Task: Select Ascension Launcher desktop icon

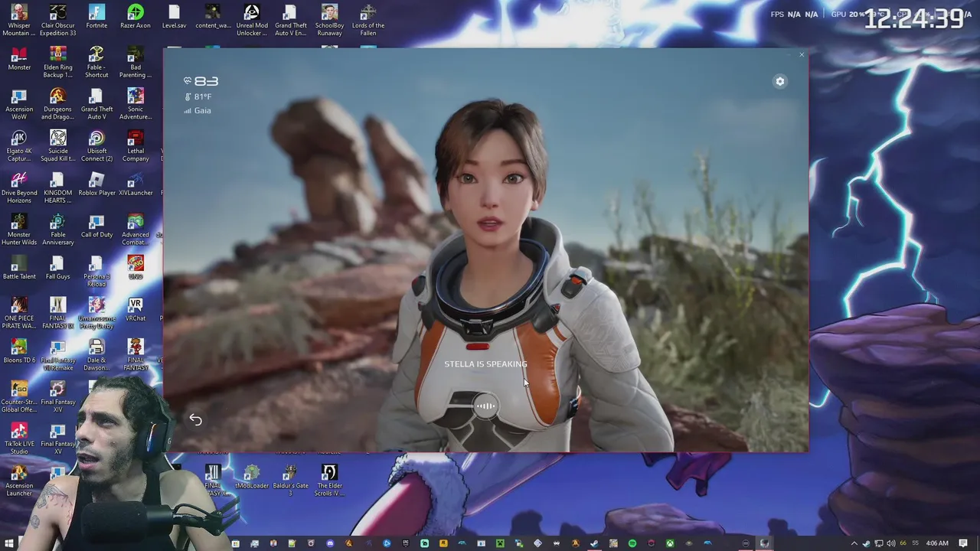Action: tap(19, 482)
